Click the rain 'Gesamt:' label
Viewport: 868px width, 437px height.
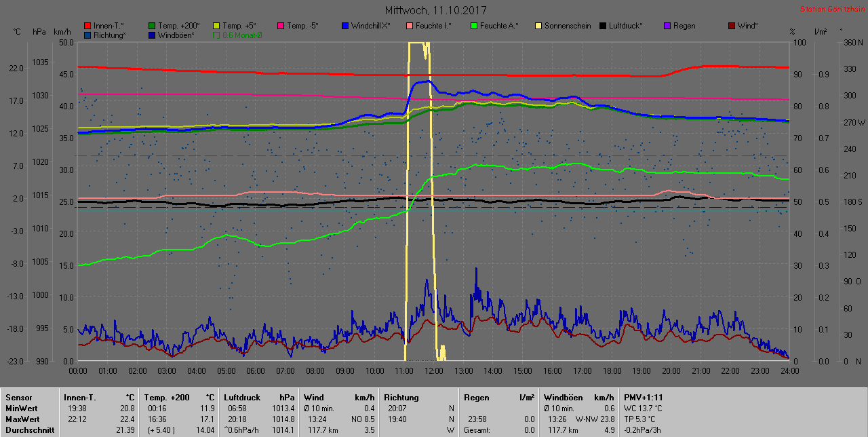(477, 430)
